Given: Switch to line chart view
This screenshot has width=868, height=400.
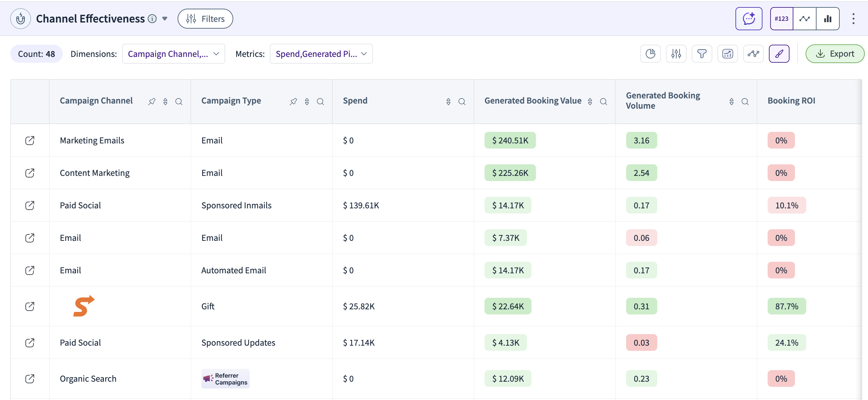Looking at the screenshot, I should pos(804,19).
